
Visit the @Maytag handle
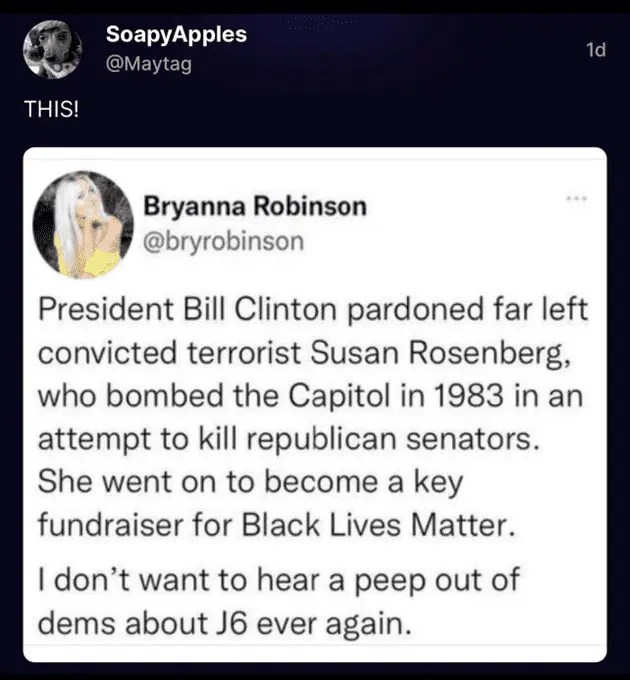tap(148, 66)
